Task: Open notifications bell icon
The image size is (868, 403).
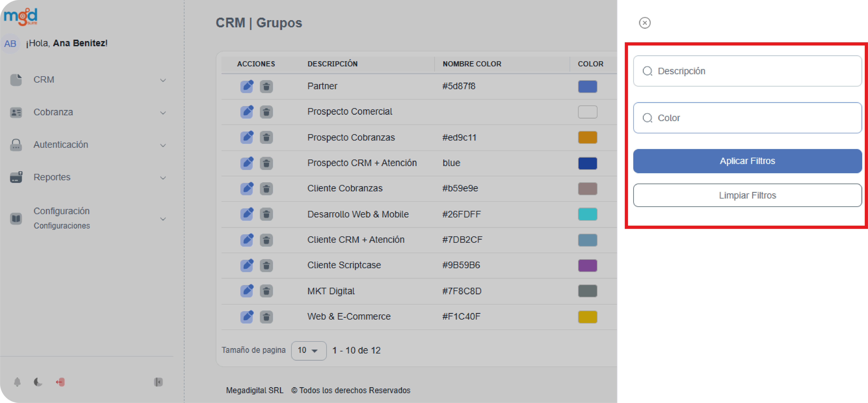Action: tap(17, 382)
